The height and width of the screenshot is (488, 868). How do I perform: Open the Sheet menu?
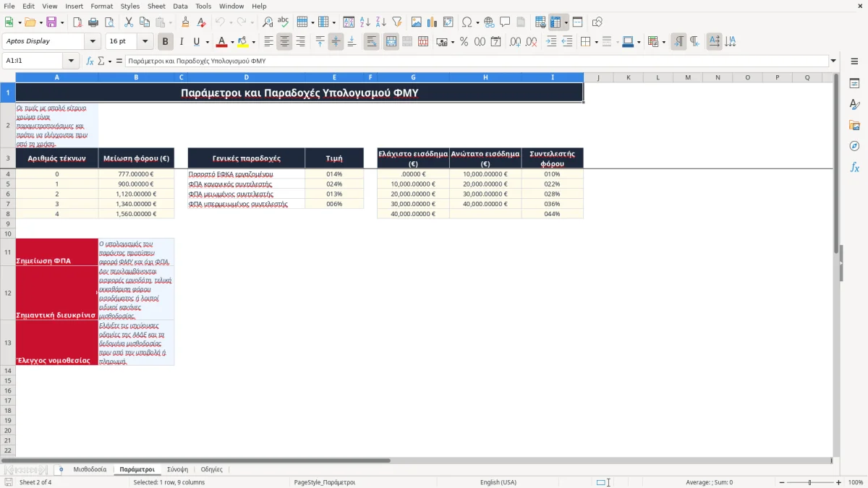[x=156, y=6]
